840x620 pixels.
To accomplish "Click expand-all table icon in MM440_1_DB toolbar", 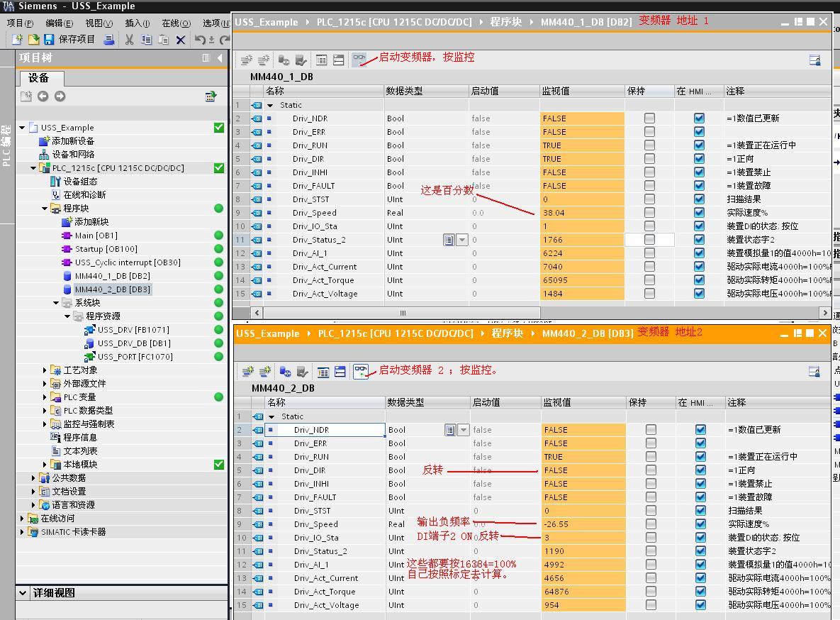I will [321, 60].
